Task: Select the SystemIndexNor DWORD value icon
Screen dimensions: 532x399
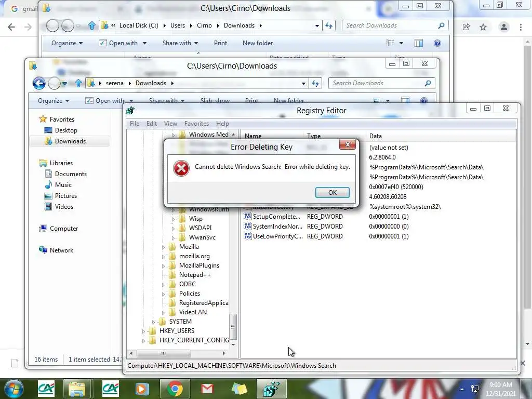Action: (x=248, y=226)
